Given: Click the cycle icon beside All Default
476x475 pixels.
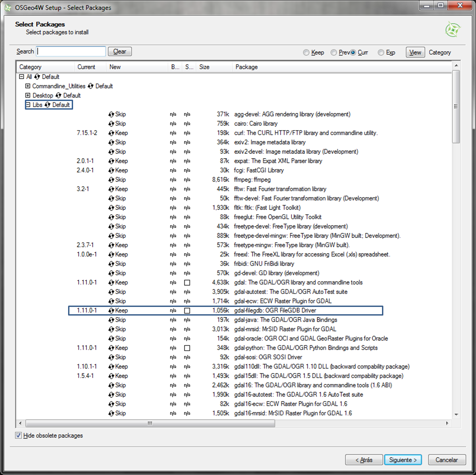Looking at the screenshot, I should 37,77.
